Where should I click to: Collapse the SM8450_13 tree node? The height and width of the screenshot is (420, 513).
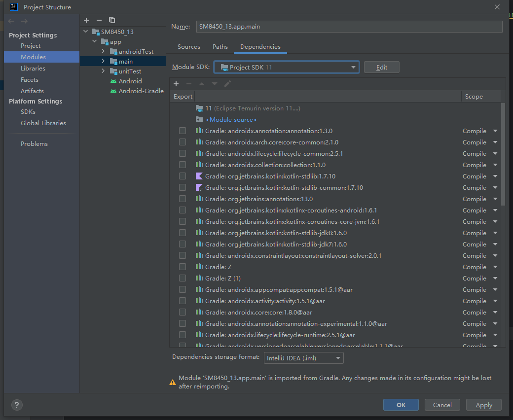pos(86,32)
